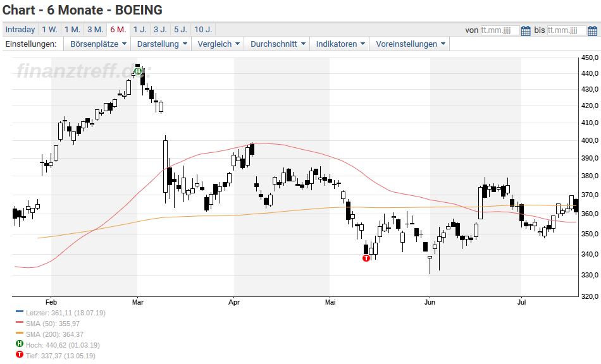Click the 'Apr' x-axis label
The height and width of the screenshot is (364, 601).
click(x=234, y=302)
